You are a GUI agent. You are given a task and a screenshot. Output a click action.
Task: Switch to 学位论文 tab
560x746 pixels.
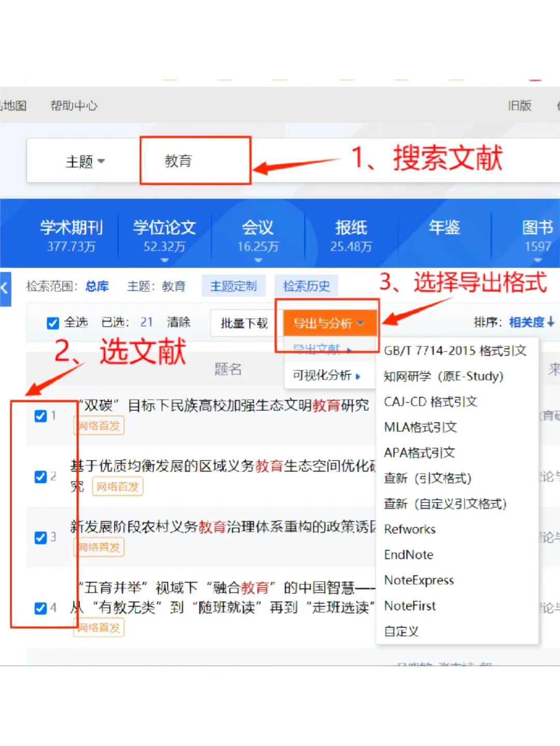coord(164,234)
